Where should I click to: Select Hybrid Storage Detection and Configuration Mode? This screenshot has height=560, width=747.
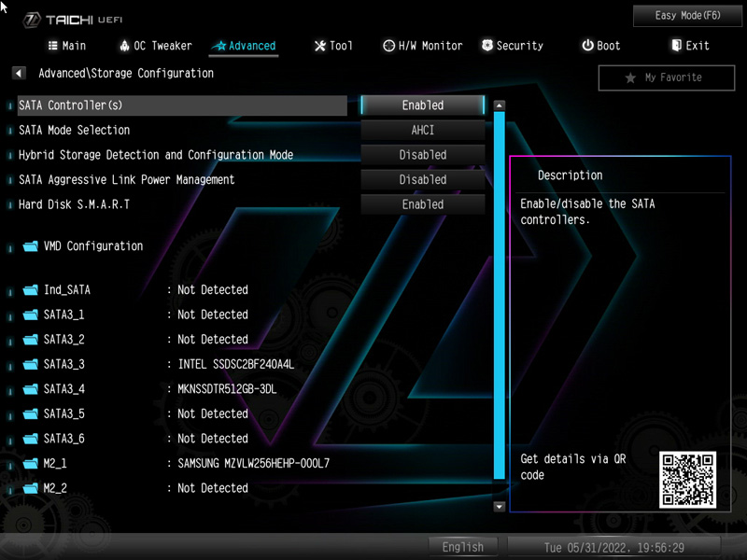click(156, 155)
